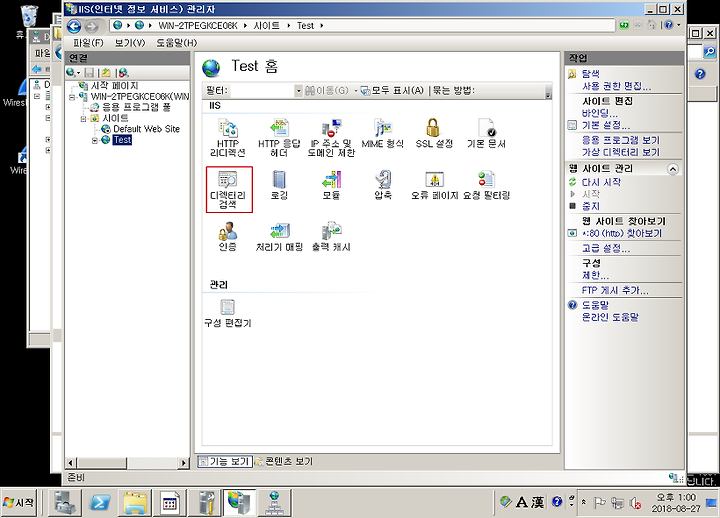Open the 도움말(H) menu
The height and width of the screenshot is (518, 720).
[x=176, y=43]
